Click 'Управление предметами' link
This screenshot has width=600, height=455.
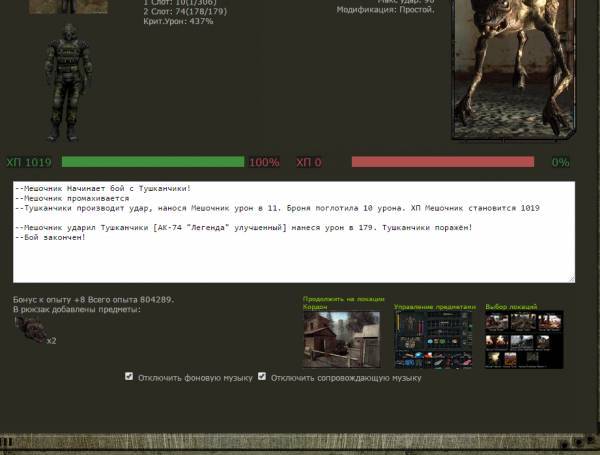click(433, 307)
